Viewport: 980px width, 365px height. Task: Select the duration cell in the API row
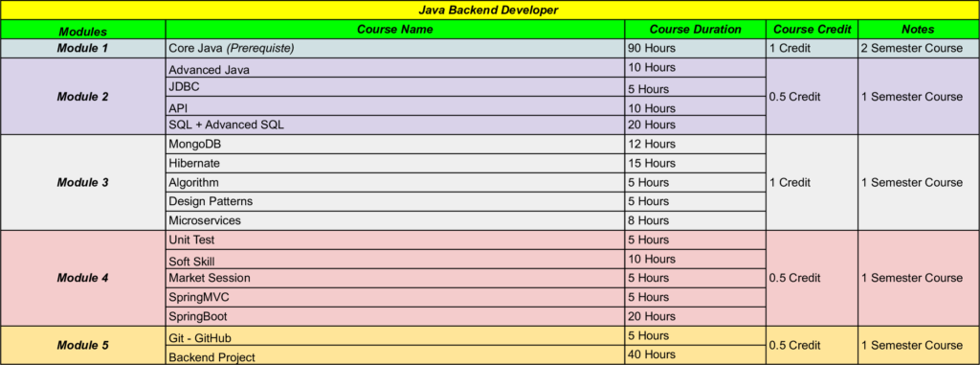point(696,106)
